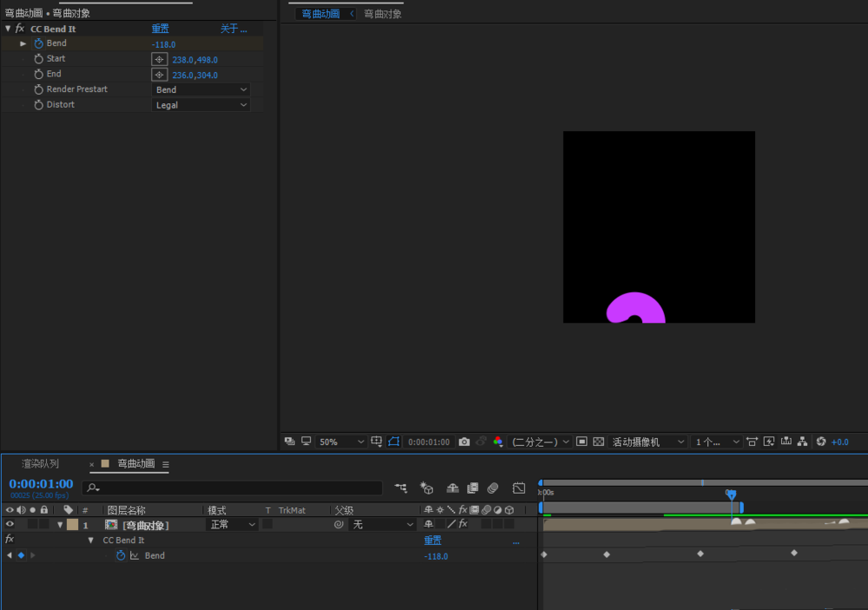
Task: Toggle the layer's effect fx switch
Action: [x=463, y=523]
